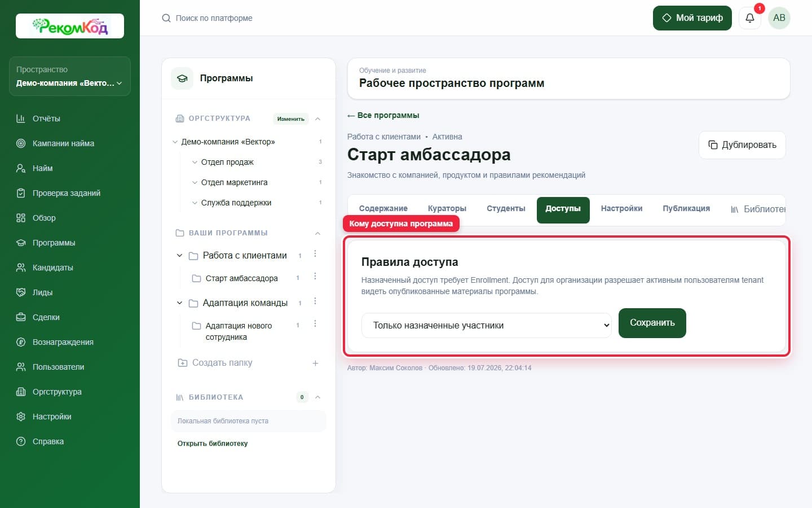812x508 pixels.
Task: Click the Мой тариф button
Action: point(692,18)
